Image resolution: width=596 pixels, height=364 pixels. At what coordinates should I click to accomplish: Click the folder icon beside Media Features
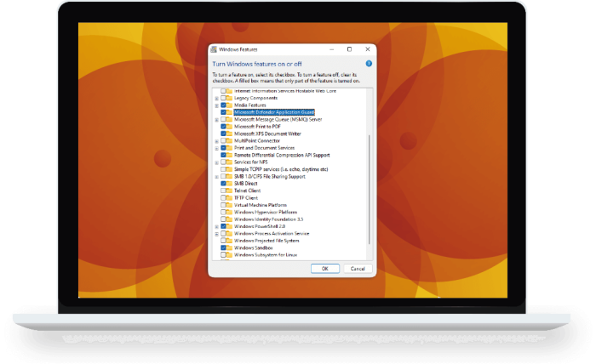coord(230,105)
